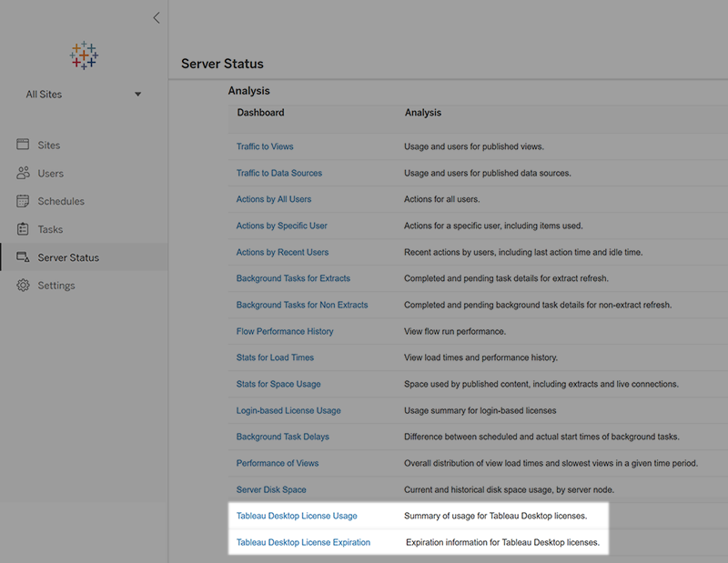
Task: Click the Server Status monitor icon
Action: (x=23, y=257)
